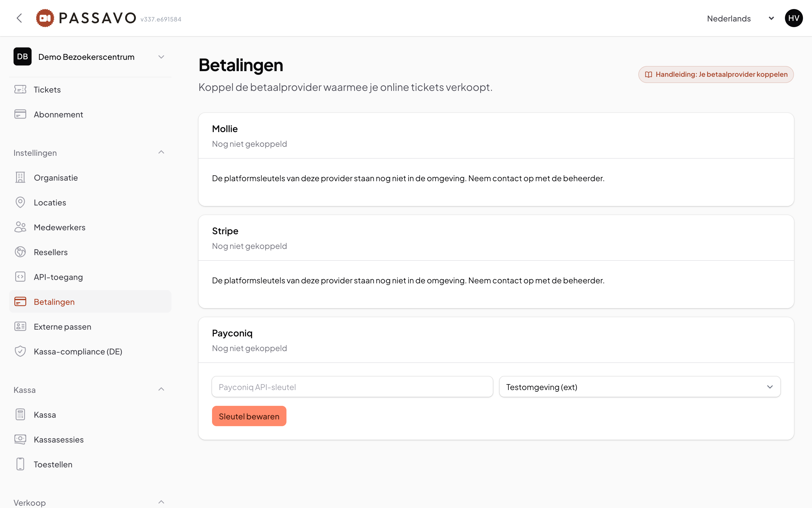
Task: Open the Toestellen page
Action: [90, 465]
